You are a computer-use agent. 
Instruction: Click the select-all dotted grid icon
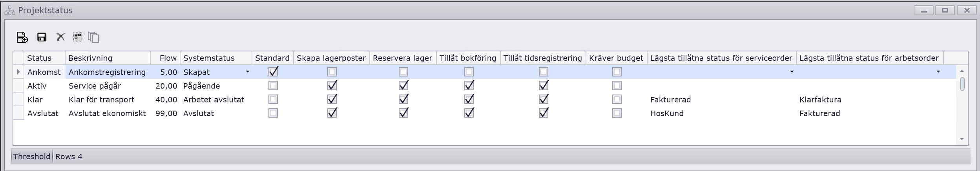(78, 37)
